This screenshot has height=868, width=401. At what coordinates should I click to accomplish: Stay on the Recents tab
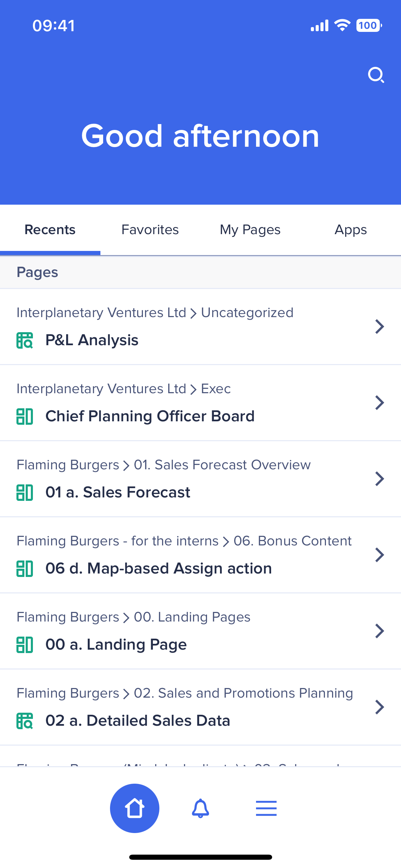point(50,229)
